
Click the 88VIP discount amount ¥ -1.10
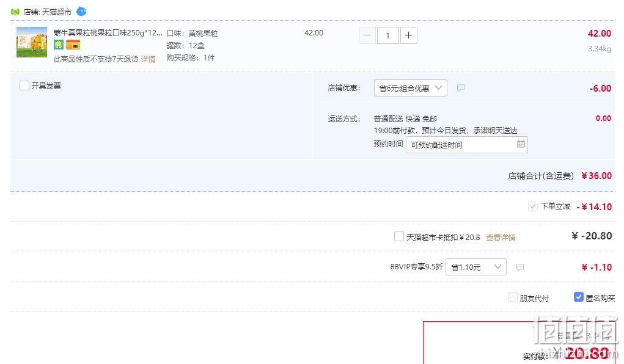tap(596, 267)
